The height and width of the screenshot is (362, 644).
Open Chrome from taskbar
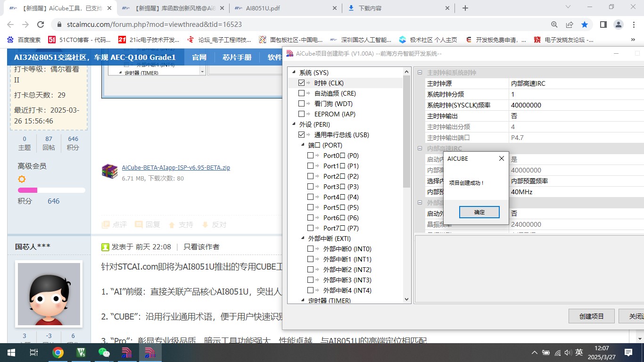58,352
